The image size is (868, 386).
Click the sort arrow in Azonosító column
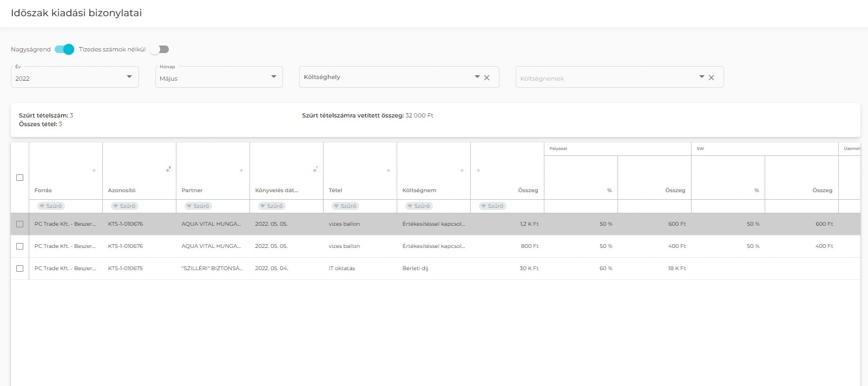coord(168,171)
